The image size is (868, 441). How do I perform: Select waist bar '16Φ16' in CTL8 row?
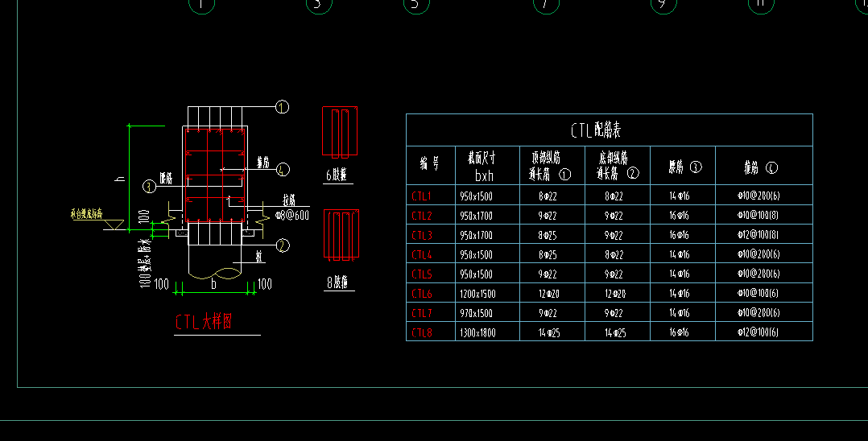[680, 332]
